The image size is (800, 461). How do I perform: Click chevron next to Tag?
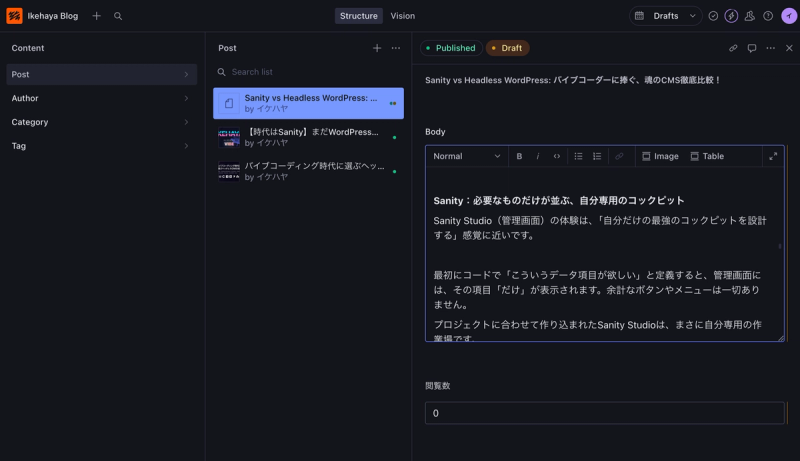[186, 146]
